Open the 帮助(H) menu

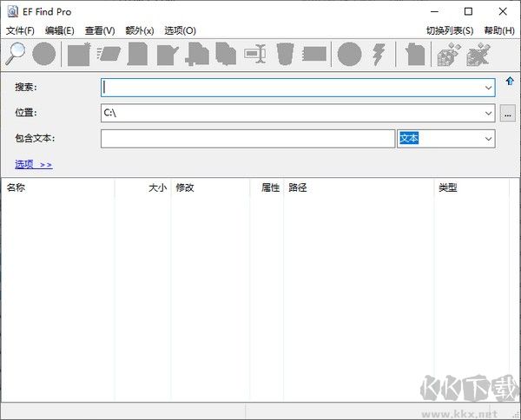tap(499, 30)
